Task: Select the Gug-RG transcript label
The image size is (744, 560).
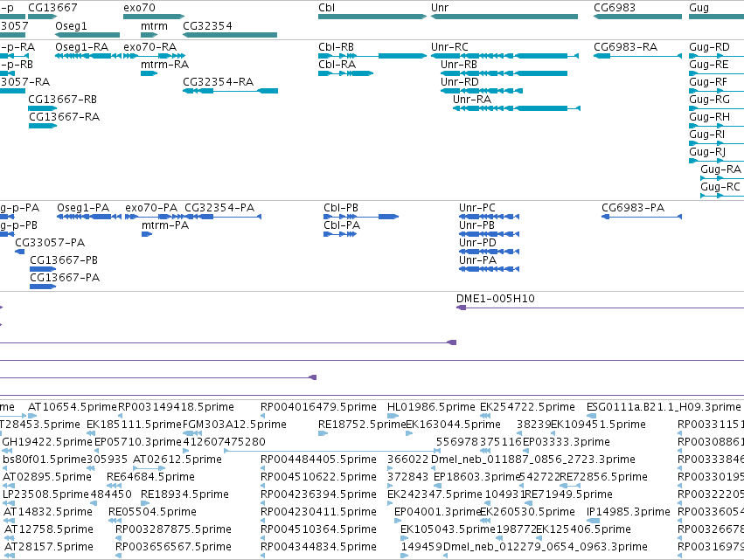Action: click(709, 99)
